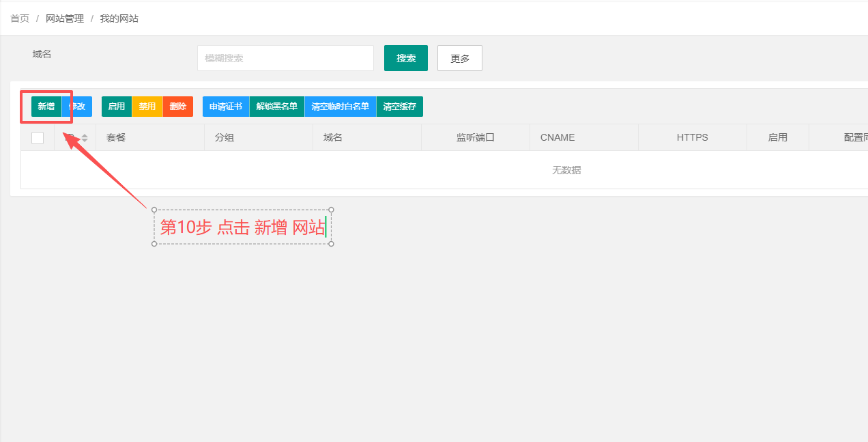Tick the select-all checkbox in the table header
The height and width of the screenshot is (442, 868).
(x=38, y=138)
